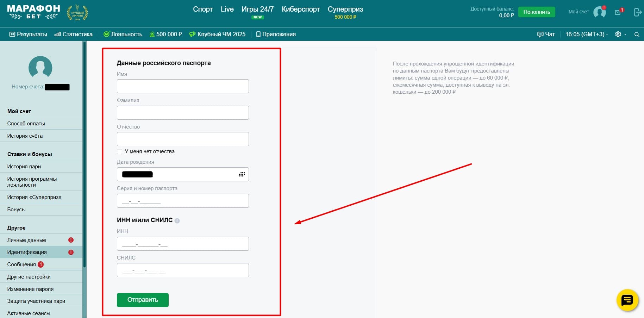
Task: Open Статистика page
Action: 73,34
